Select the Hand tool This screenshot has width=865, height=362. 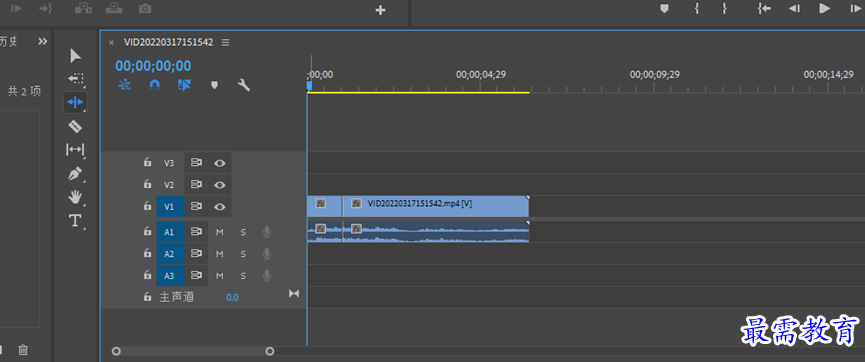click(75, 197)
